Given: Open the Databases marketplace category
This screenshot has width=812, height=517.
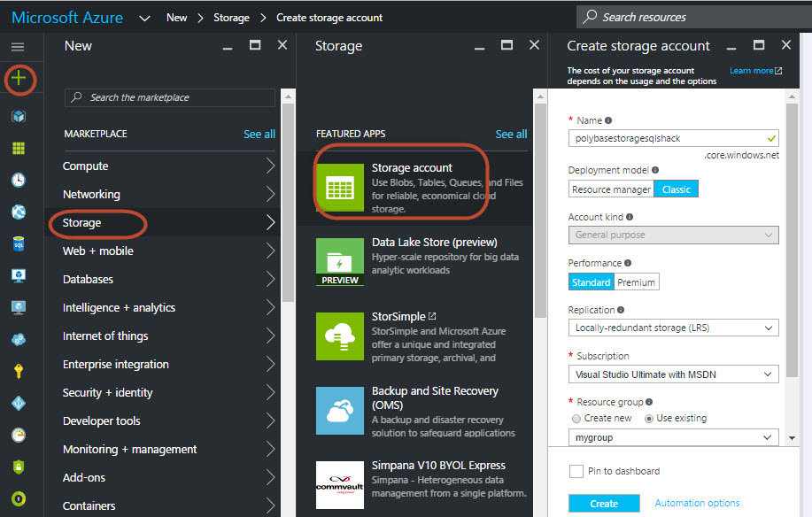Looking at the screenshot, I should [89, 280].
